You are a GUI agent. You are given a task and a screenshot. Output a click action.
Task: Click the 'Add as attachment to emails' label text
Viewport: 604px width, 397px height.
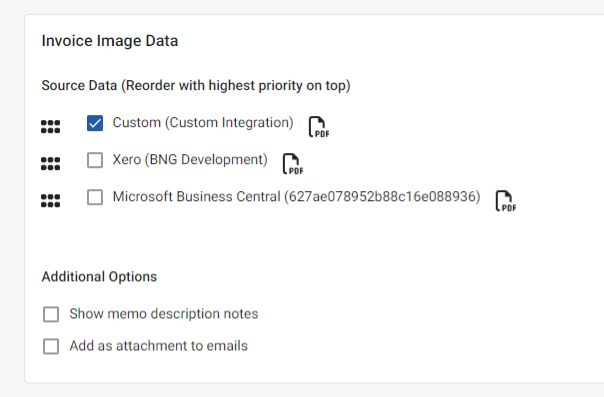(x=158, y=346)
